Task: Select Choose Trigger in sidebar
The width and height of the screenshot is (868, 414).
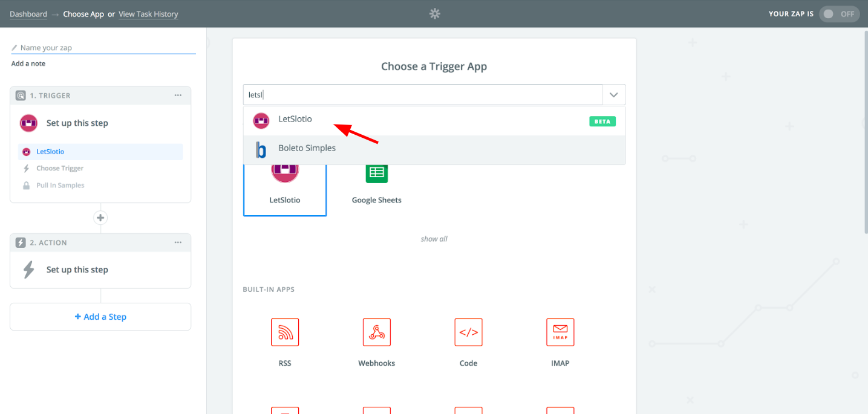Action: coord(60,169)
